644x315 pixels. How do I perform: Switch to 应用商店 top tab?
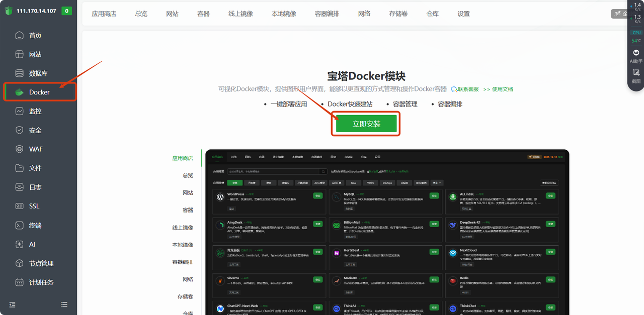click(104, 14)
